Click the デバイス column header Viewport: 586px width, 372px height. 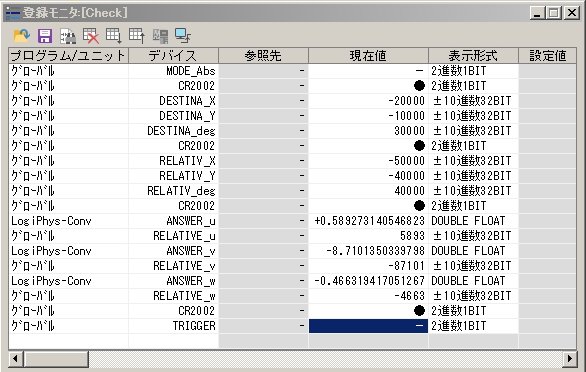coord(173,56)
